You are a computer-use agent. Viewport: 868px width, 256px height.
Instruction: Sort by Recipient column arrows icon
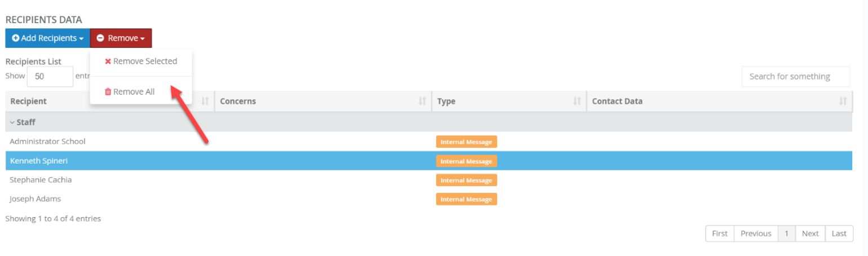point(205,101)
